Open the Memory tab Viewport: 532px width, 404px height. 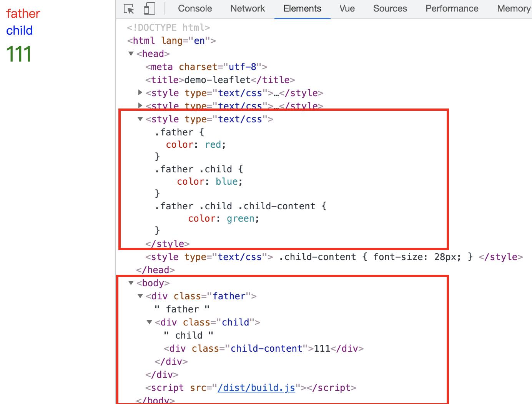pyautogui.click(x=514, y=8)
